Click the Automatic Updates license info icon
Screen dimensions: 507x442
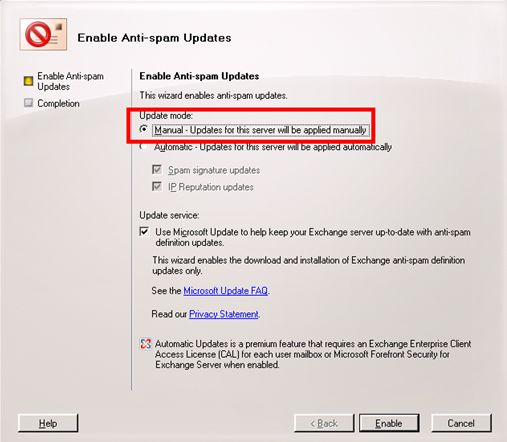(x=145, y=344)
